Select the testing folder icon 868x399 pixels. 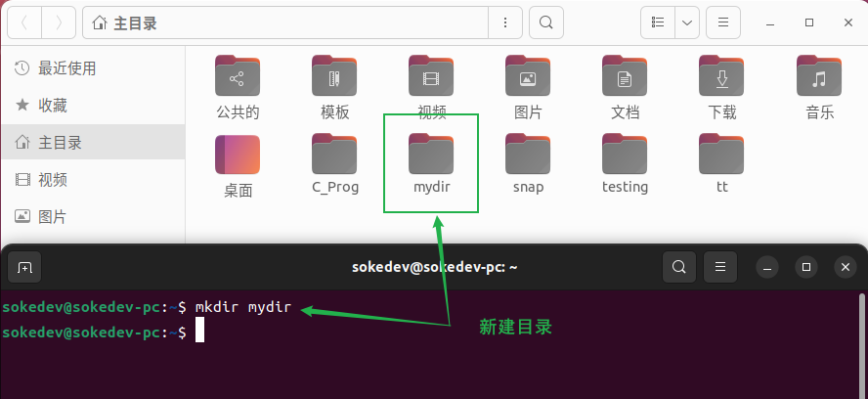(x=625, y=154)
